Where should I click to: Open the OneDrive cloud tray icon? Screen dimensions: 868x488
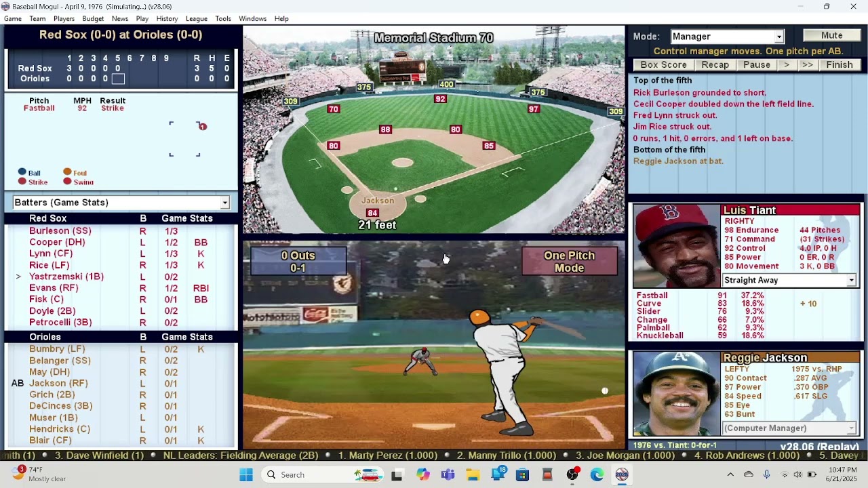tap(749, 474)
